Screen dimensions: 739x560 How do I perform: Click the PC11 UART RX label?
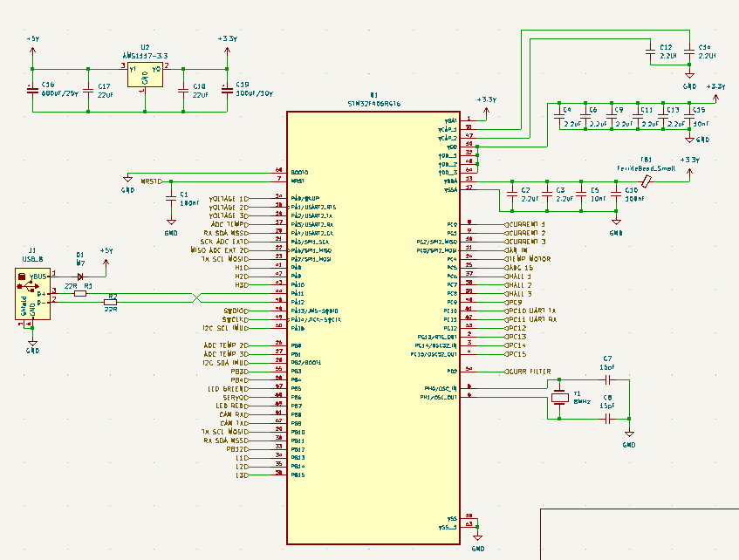(x=530, y=319)
